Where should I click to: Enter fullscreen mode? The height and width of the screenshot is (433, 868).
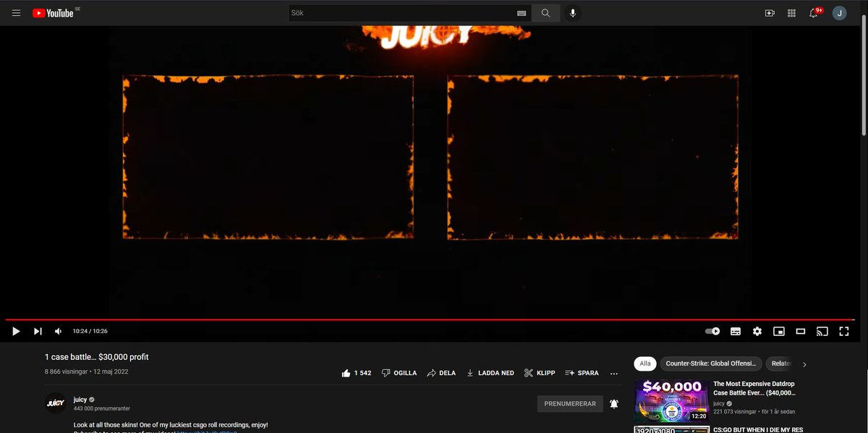point(843,331)
